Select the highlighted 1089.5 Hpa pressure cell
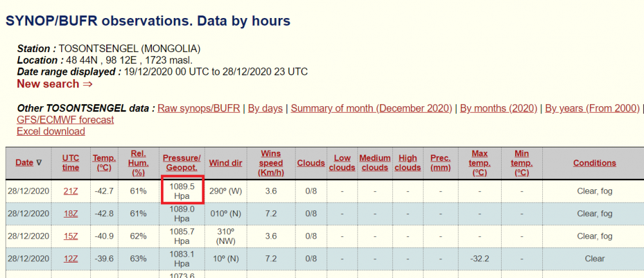 [x=182, y=190]
